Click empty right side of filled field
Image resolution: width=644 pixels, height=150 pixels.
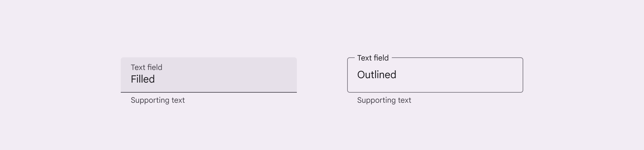(252, 75)
